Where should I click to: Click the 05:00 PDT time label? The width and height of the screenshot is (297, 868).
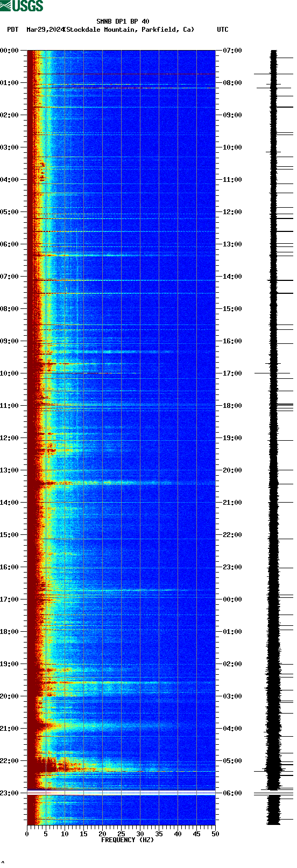click(x=10, y=212)
